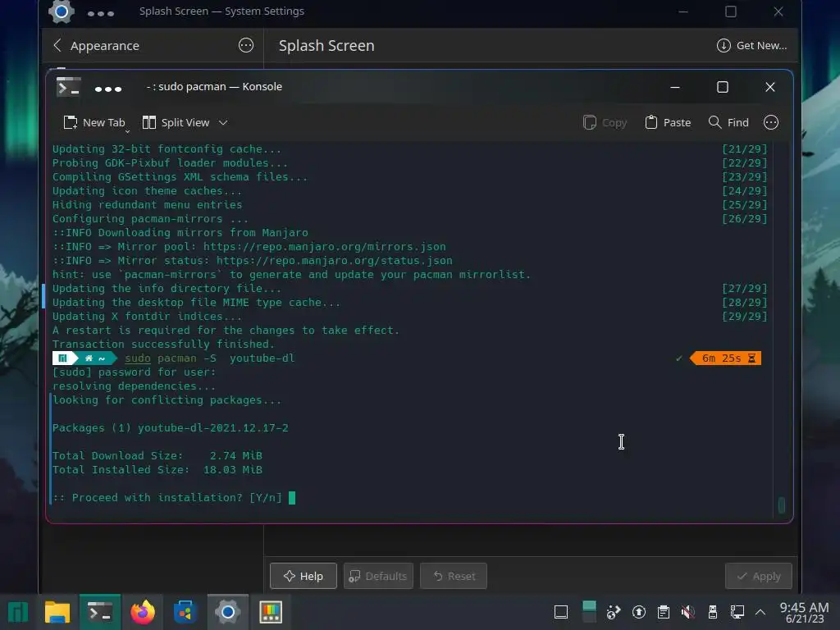Click the teal sticky note tray icon

pyautogui.click(x=589, y=612)
